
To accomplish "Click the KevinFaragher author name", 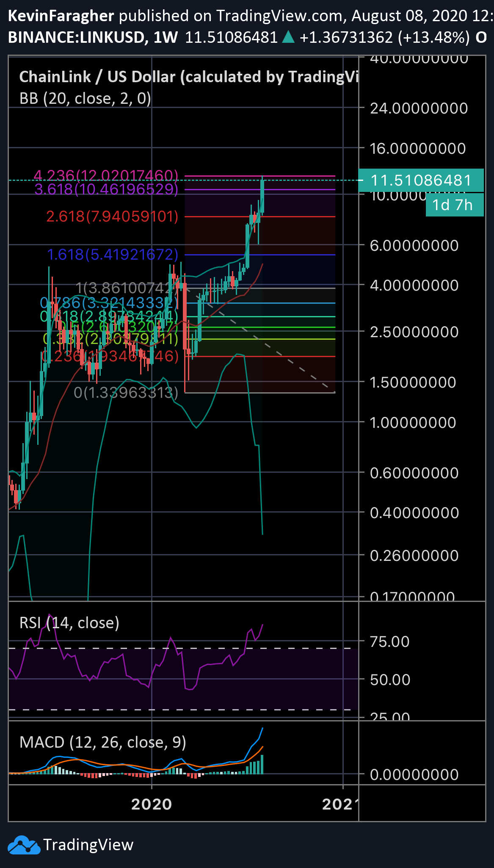I will pos(61,16).
